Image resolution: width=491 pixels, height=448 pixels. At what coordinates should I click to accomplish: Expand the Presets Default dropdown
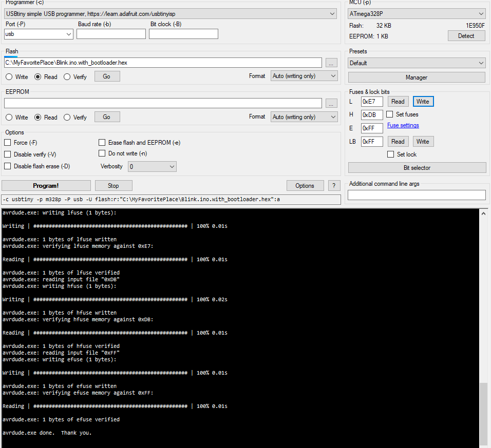(416, 63)
